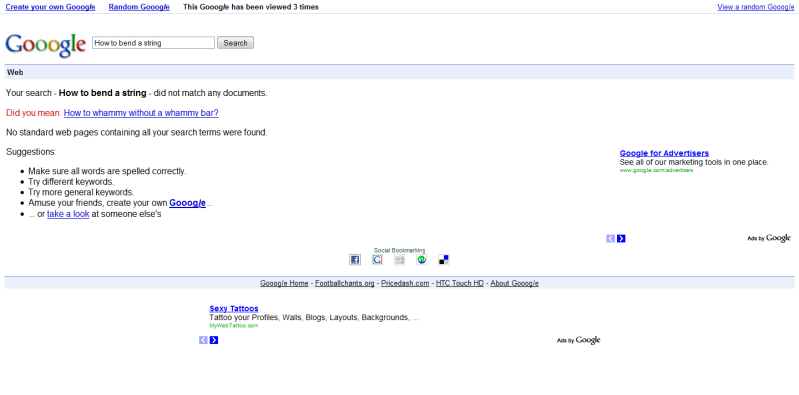
Task: Open 'How to whammy without a whammy bar?' suggestion
Action: coord(141,113)
